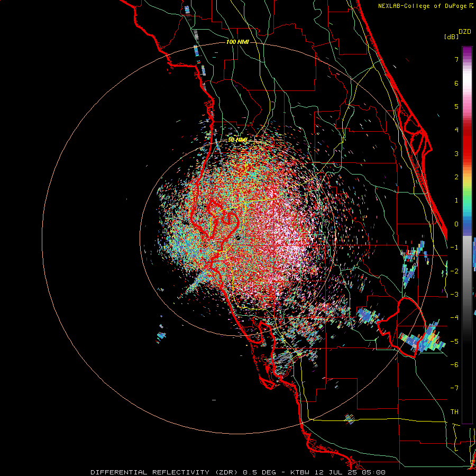Pick the -6 value on scale
This screenshot has height=476, width=476.
tap(454, 365)
